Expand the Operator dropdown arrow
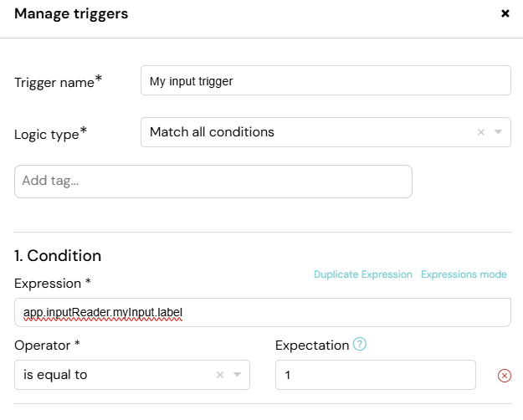523x420 pixels. click(237, 375)
